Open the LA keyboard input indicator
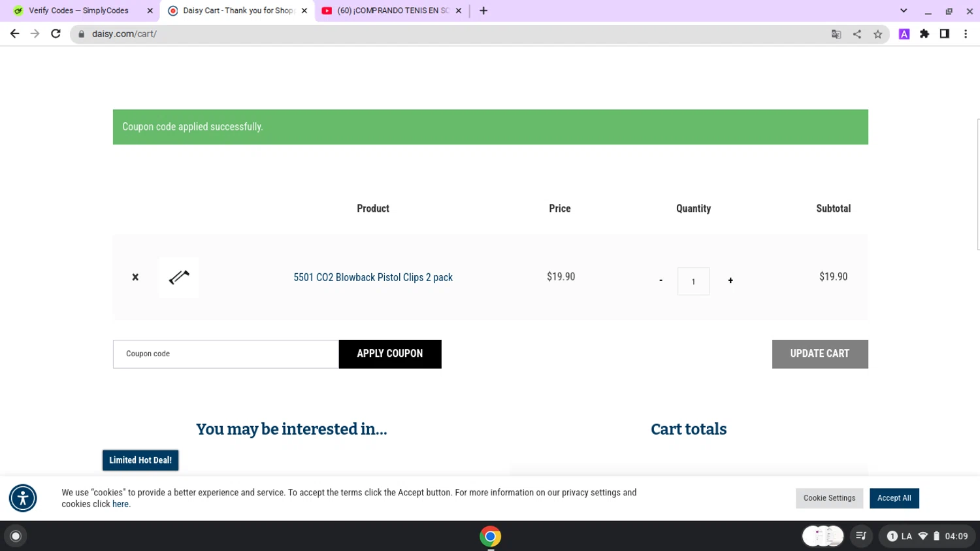Screen dimensions: 980x551 [x=907, y=536]
